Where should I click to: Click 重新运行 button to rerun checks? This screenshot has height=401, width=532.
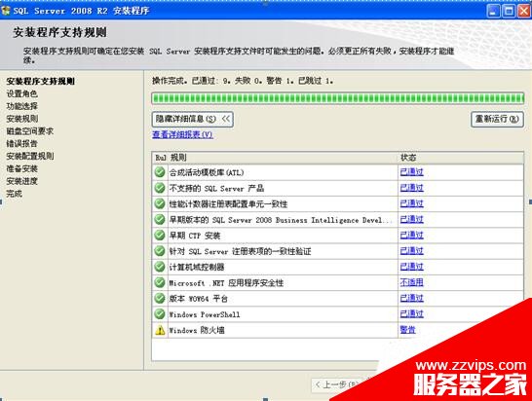click(497, 119)
